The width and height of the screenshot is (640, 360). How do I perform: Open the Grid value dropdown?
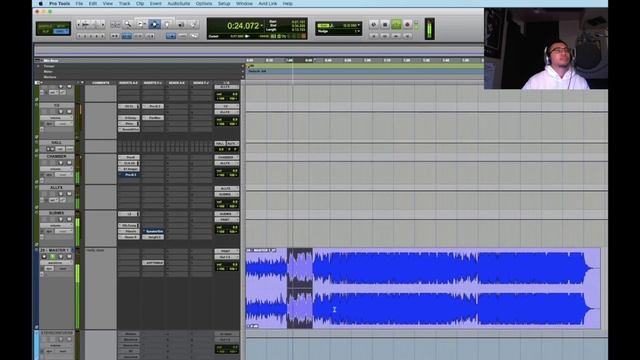coord(359,25)
